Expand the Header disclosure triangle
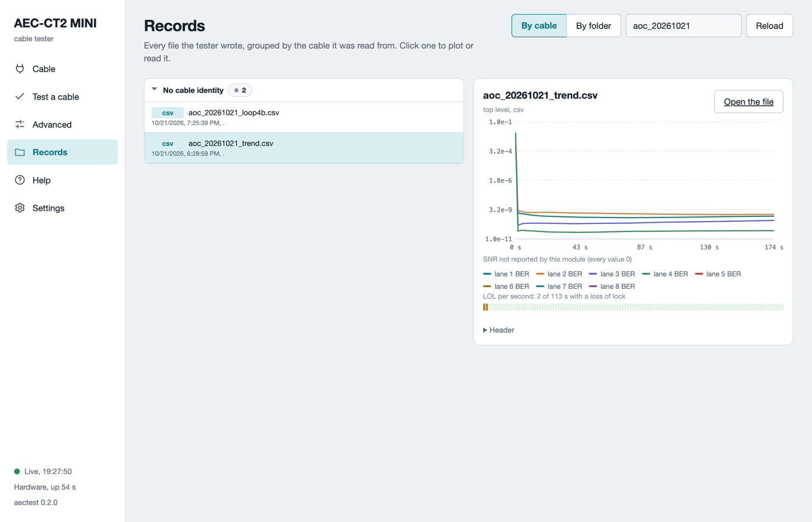Screen dimensions: 812x522 point(485,330)
